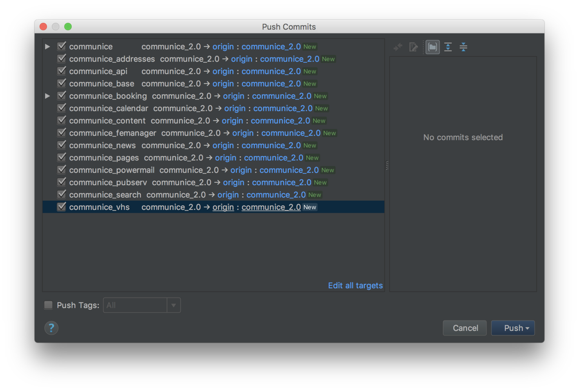Click the Collapse All icon
579x392 pixels.
463,47
